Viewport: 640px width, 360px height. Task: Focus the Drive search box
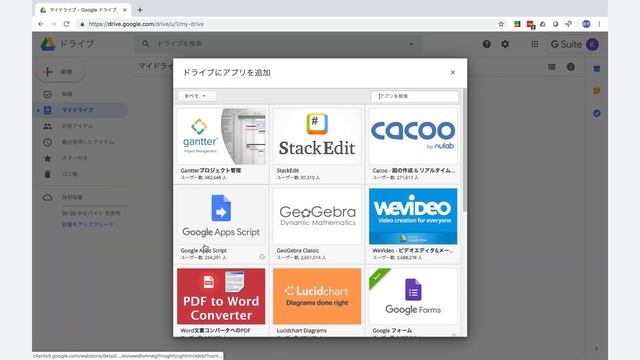click(280, 44)
